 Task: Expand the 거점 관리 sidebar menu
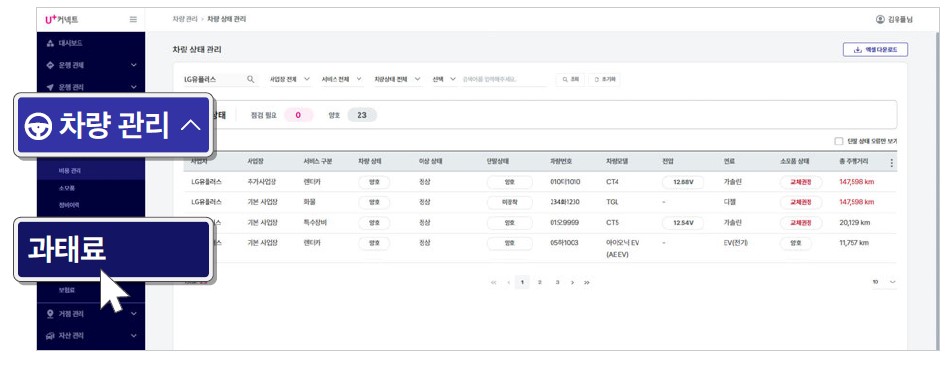coord(91,314)
